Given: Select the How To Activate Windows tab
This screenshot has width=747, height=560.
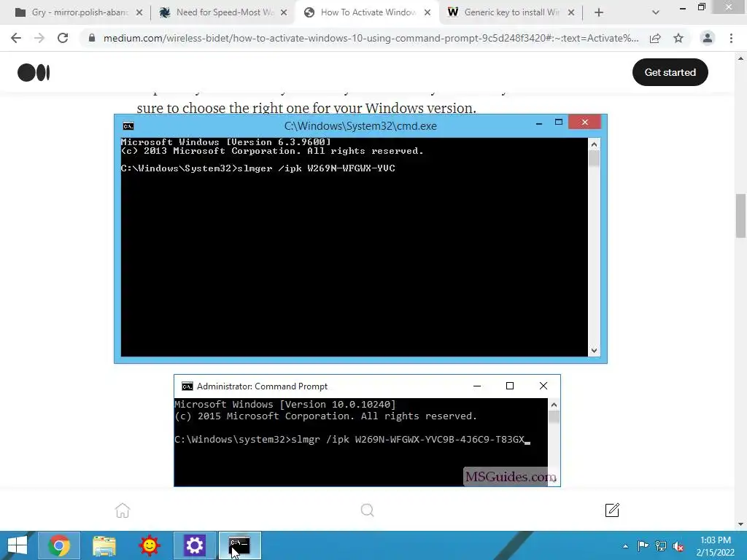Looking at the screenshot, I should click(x=368, y=12).
